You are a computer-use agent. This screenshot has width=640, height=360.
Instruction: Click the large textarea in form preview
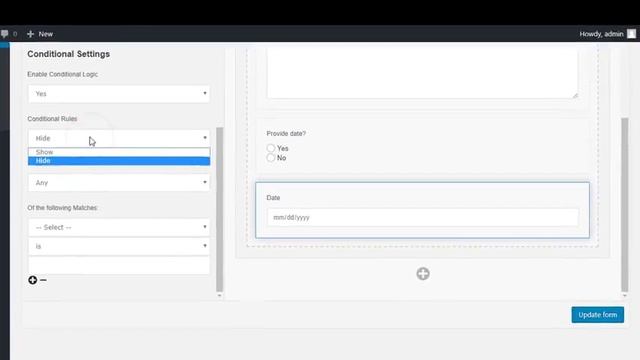coord(422,73)
